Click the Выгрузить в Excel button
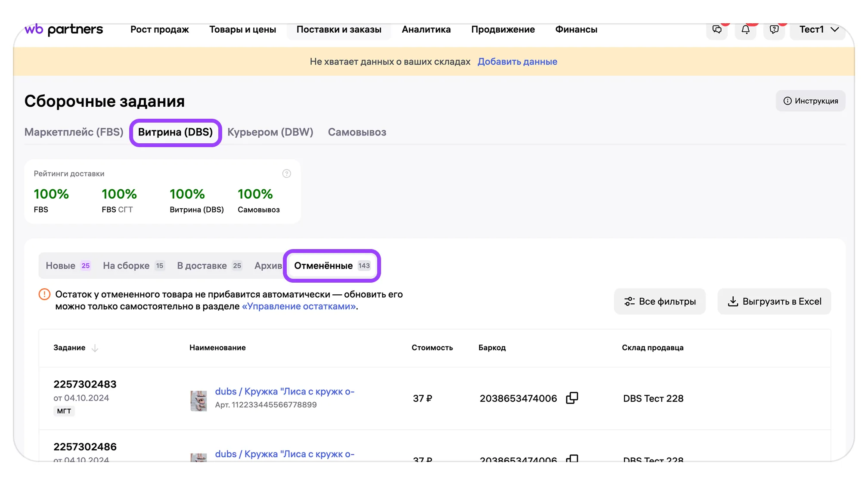Viewport: 868px width, 484px height. 774,302
